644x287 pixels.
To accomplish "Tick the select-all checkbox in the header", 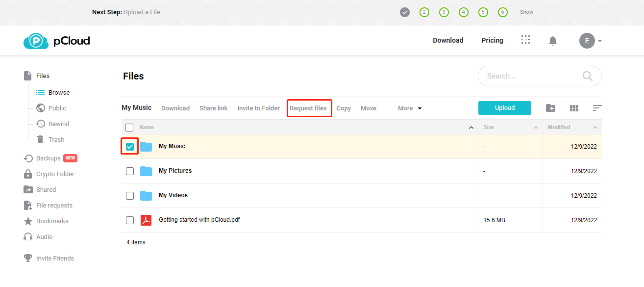I will pos(129,128).
